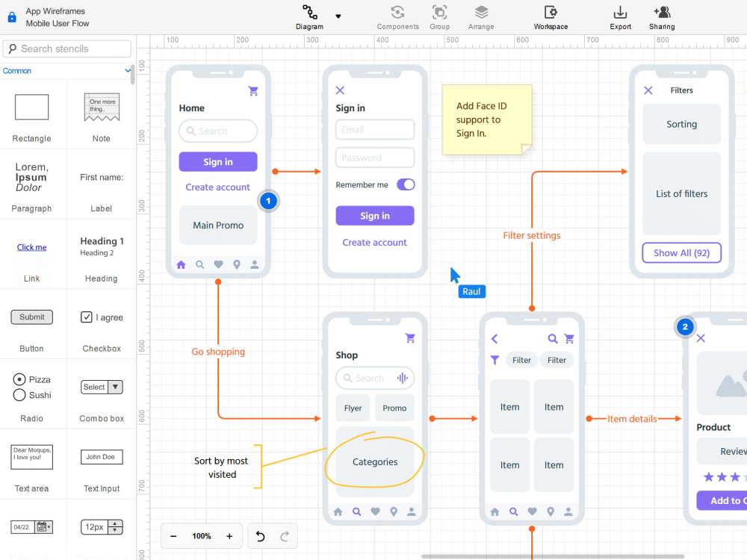Click Create account link on Home screen

[217, 187]
